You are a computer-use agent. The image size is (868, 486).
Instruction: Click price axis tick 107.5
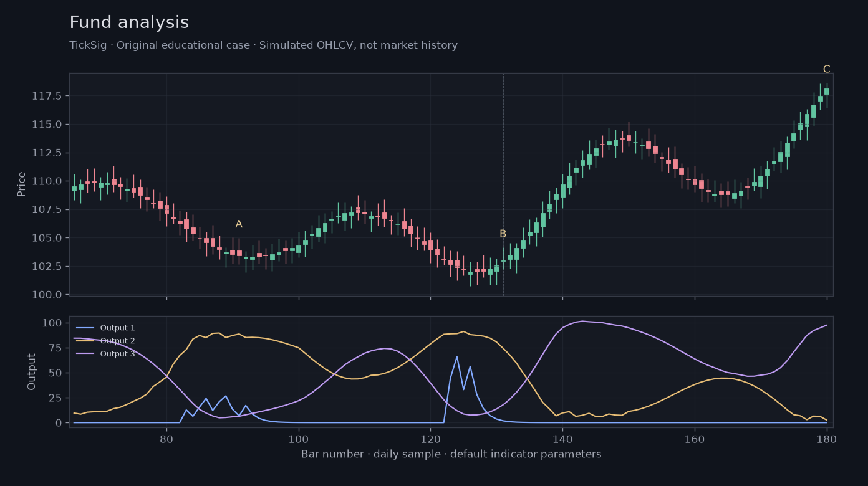47,209
